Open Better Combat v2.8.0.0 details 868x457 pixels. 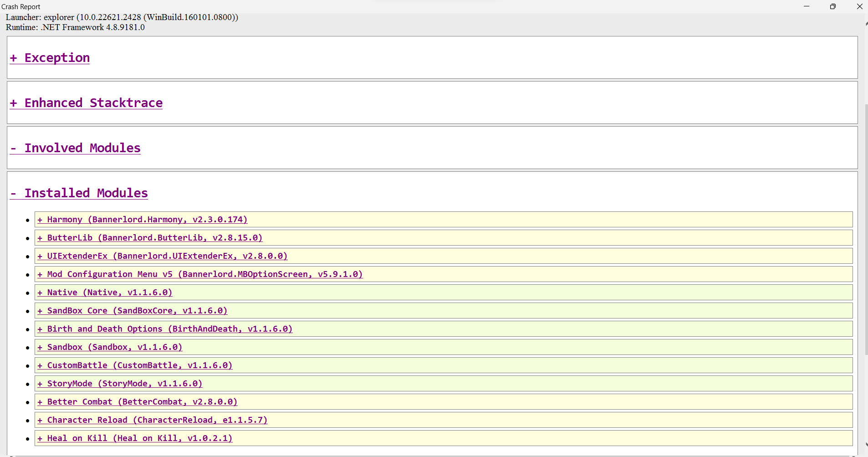click(x=137, y=402)
